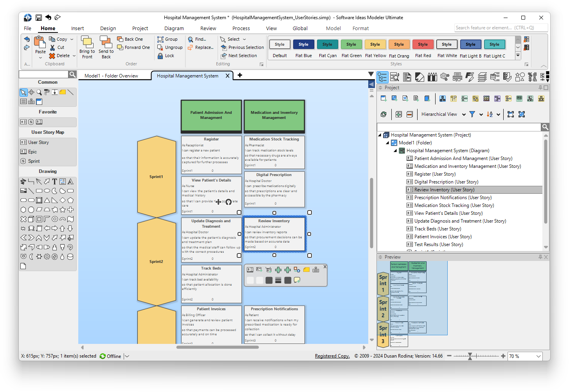Viewport: 569px width, 392px height.
Task: Click the yellow note icon in floating toolbar
Action: coord(306,270)
